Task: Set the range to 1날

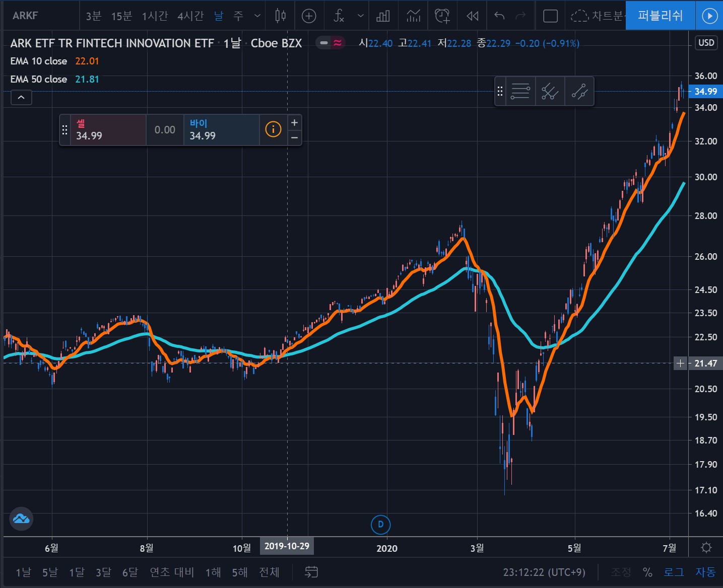Action: tap(23, 572)
